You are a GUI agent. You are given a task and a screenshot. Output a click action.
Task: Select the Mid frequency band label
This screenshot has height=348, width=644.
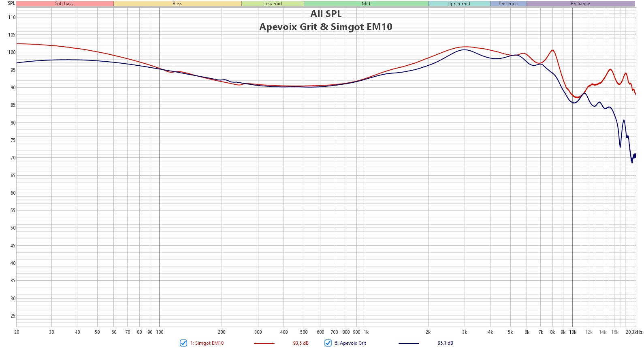click(366, 4)
